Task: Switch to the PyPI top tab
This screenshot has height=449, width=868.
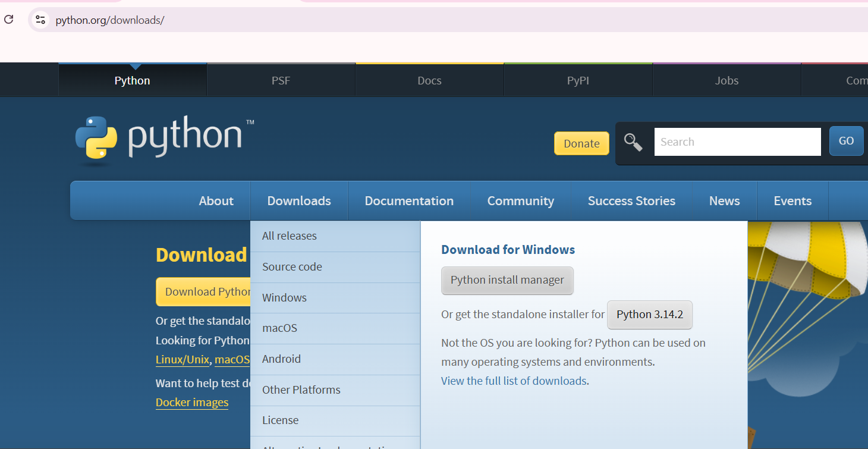Action: (x=578, y=81)
